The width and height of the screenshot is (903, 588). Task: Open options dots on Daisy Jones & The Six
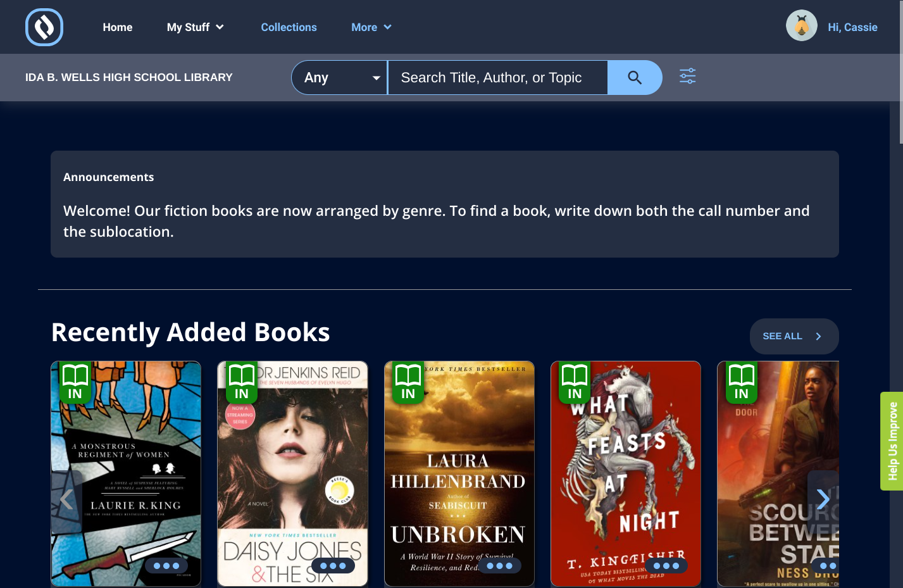coord(333,566)
